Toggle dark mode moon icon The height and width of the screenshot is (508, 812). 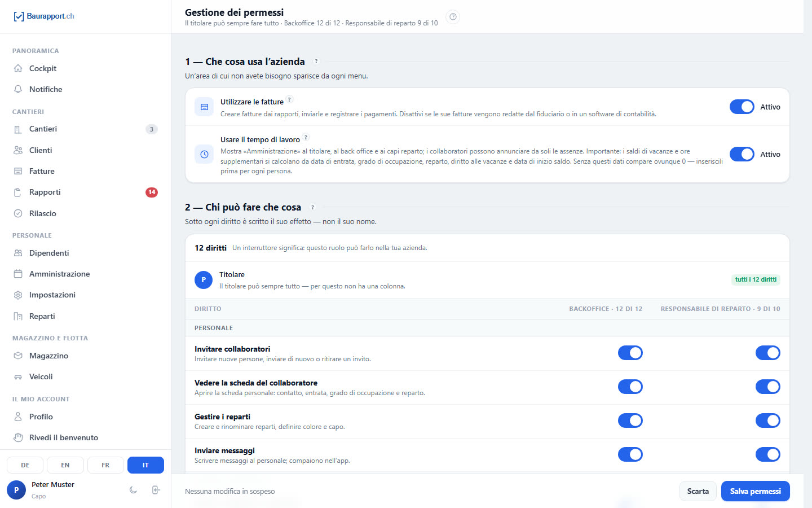pos(133,490)
